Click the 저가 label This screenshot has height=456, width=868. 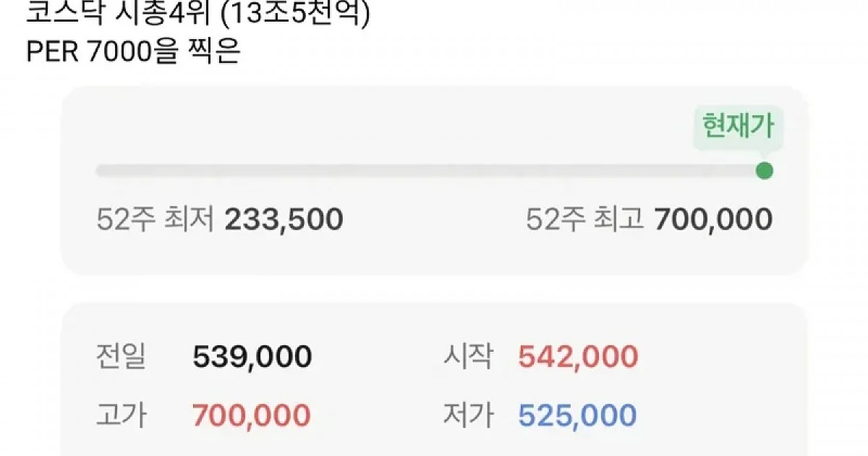[x=468, y=415]
